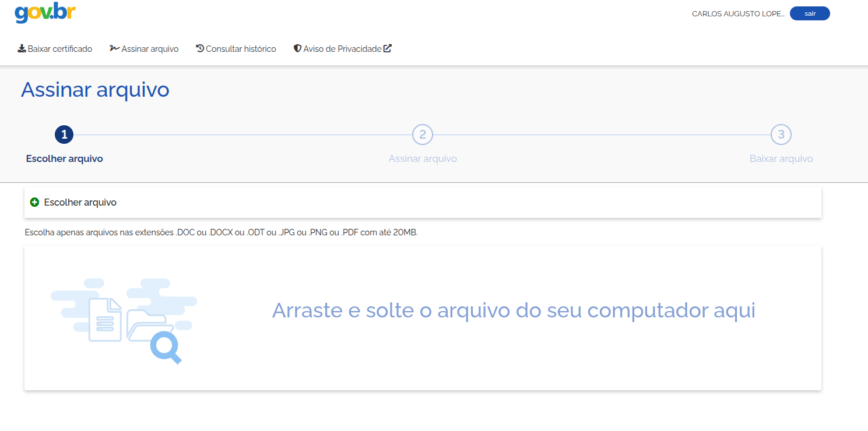
Task: Click the history clock icon
Action: pyautogui.click(x=200, y=48)
